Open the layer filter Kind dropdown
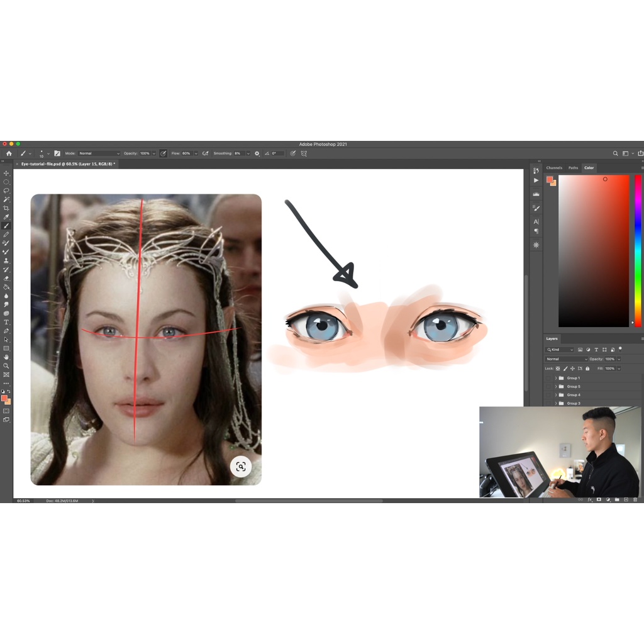 pos(560,350)
